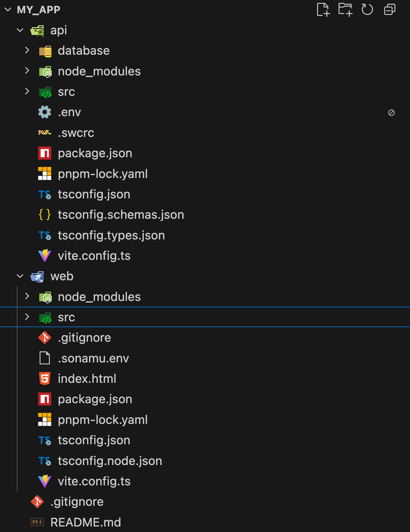Select the web folder label

[62, 276]
